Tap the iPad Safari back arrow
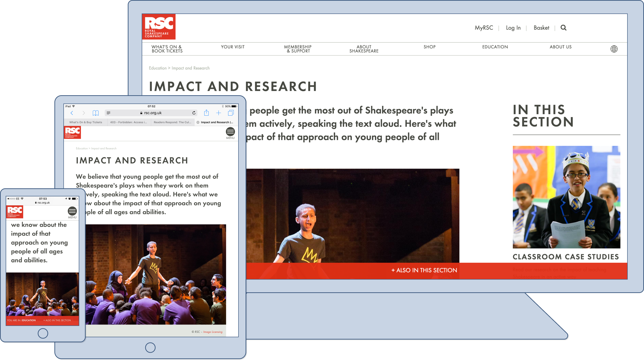644x361 pixels. (72, 113)
